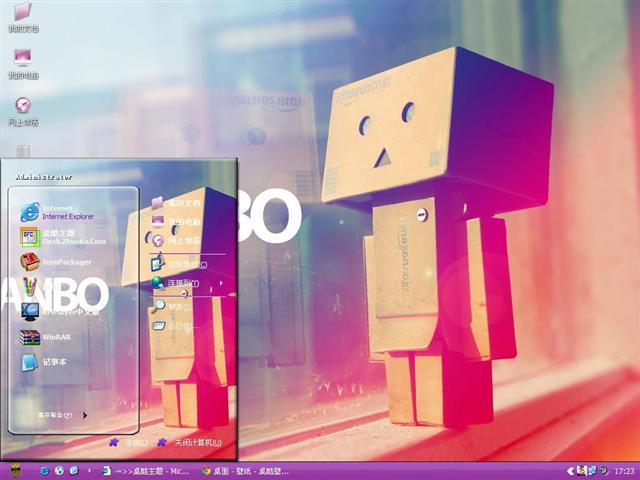Click the Administrator user name in Start menu
Image resolution: width=640 pixels, height=480 pixels.
pyautogui.click(x=44, y=177)
